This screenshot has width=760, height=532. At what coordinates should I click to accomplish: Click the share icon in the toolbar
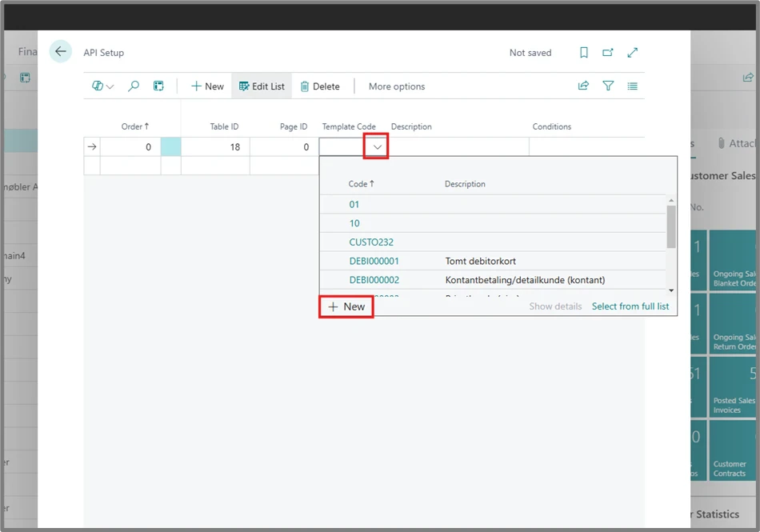583,86
